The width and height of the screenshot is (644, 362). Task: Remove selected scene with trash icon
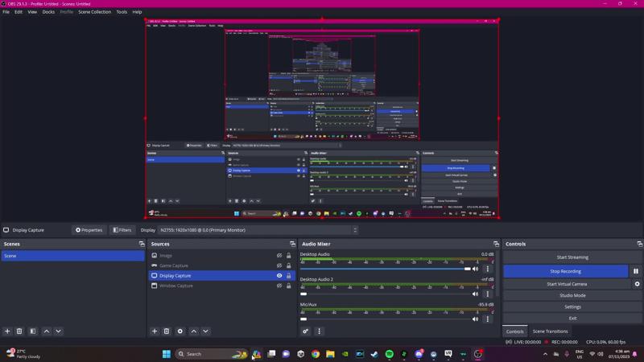pyautogui.click(x=19, y=331)
